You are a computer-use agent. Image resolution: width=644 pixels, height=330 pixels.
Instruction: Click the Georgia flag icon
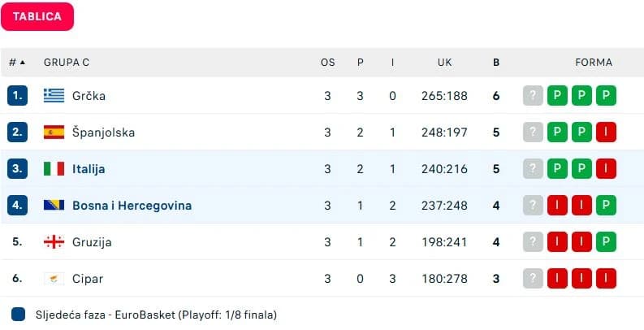tap(54, 242)
